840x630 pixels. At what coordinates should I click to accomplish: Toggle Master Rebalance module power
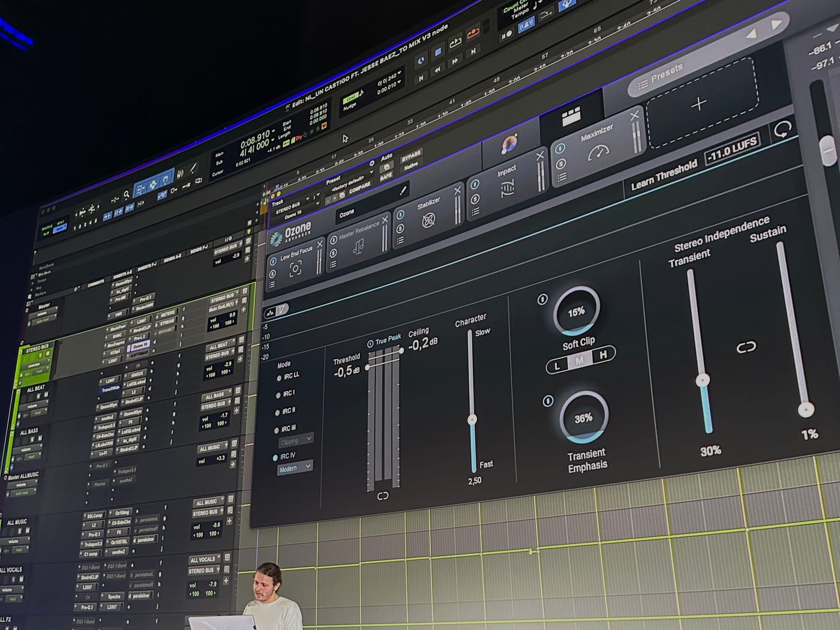click(334, 240)
